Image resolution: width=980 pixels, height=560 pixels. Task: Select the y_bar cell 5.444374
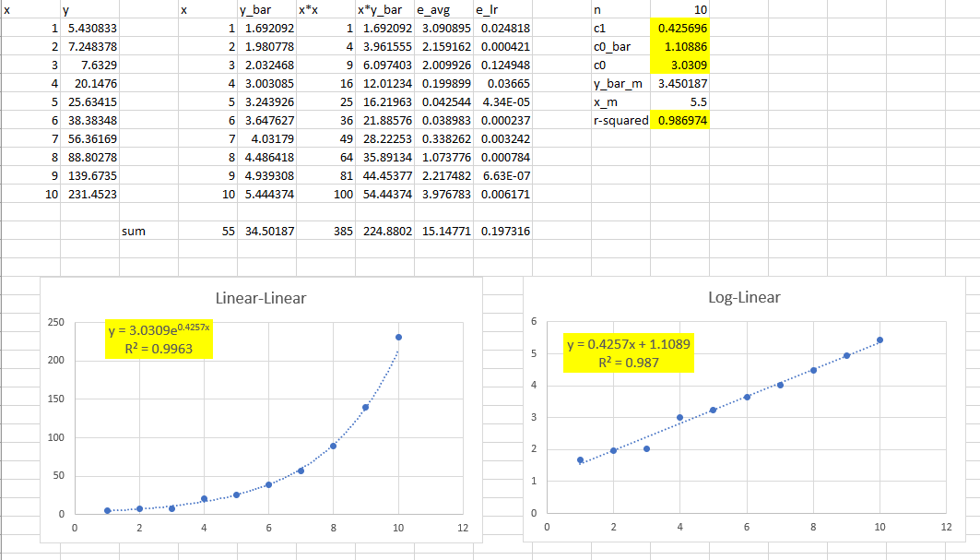pyautogui.click(x=266, y=194)
